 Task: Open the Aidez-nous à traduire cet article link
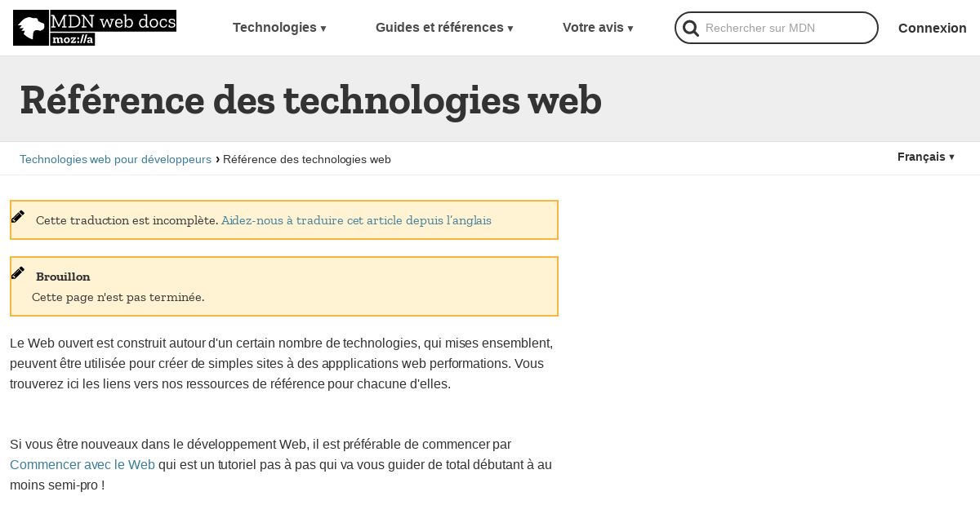(356, 220)
